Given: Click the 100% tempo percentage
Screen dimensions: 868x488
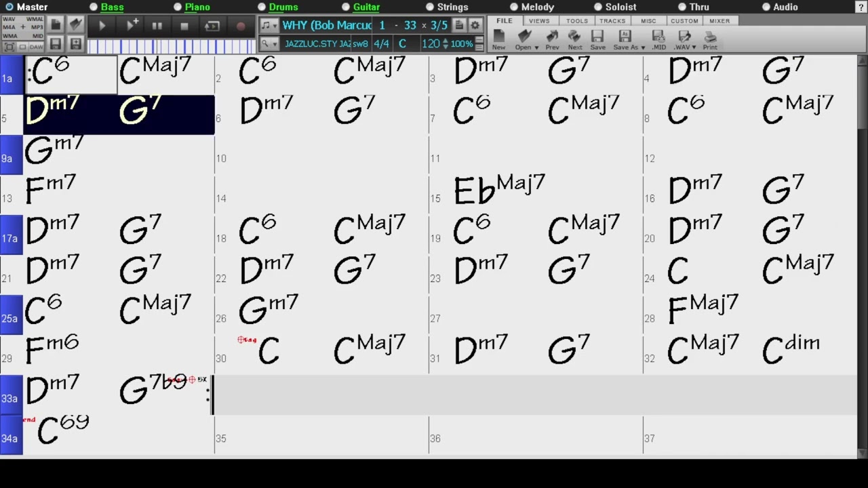Looking at the screenshot, I should (x=462, y=43).
